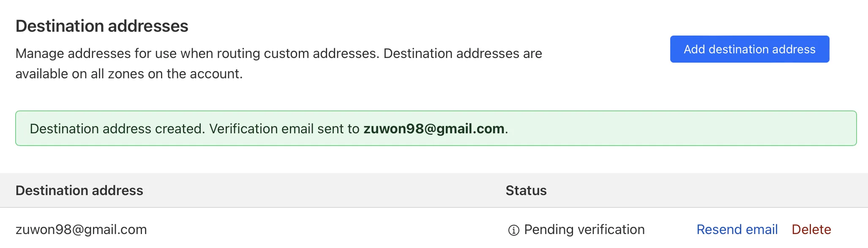This screenshot has height=248, width=868.
Task: Select zuwon98@gmail.com in the table row
Action: pos(81,229)
